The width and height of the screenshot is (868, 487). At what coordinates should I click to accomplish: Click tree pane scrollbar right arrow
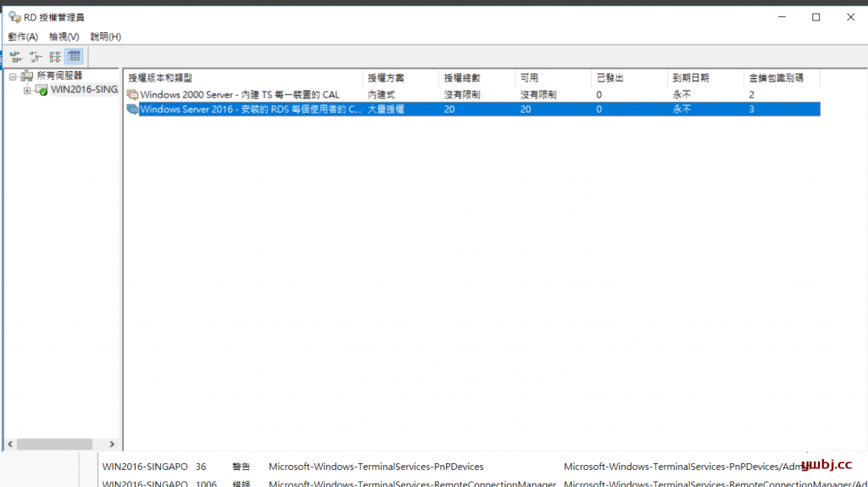click(x=112, y=445)
